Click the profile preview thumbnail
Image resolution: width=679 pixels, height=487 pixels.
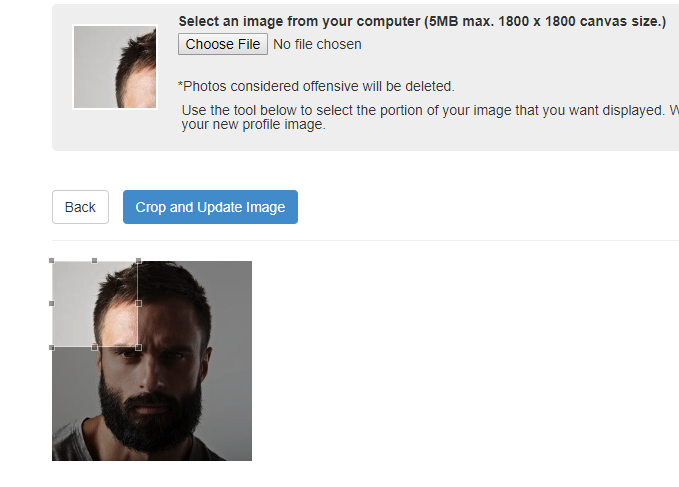[x=115, y=67]
